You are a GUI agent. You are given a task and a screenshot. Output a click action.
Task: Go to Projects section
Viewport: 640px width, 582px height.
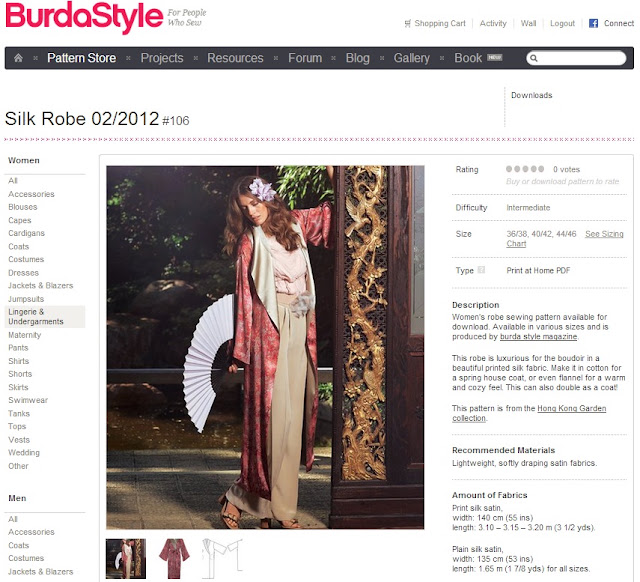(162, 58)
